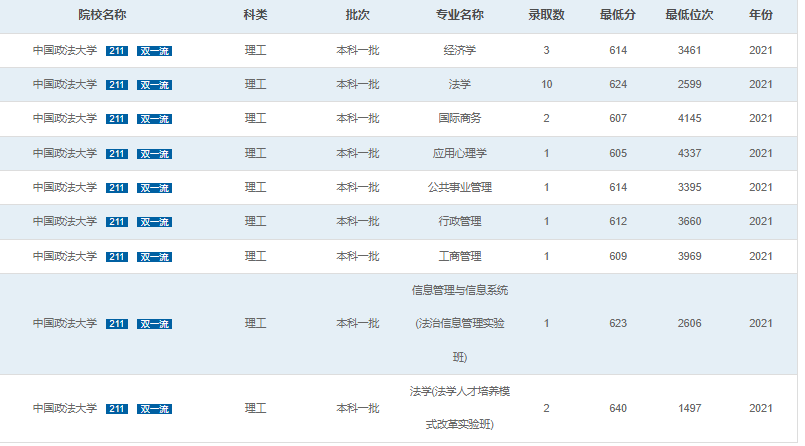This screenshot has height=446, width=805.
Task: Click the 科类 column header
Action: (255, 15)
